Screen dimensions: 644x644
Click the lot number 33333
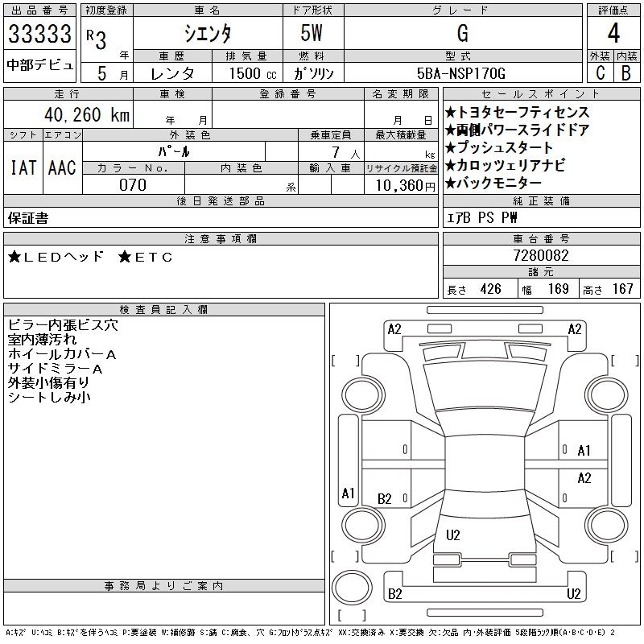coord(39,34)
